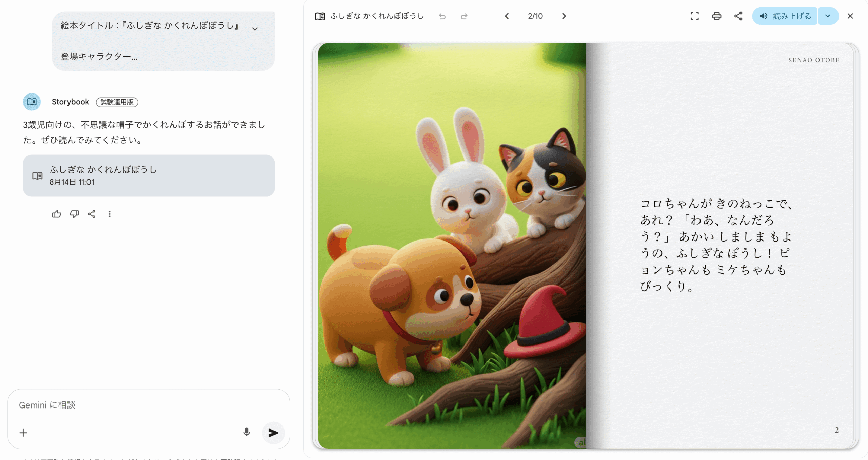This screenshot has width=868, height=460.
Task: Click the Gemini に相談 text input
Action: click(x=136, y=405)
